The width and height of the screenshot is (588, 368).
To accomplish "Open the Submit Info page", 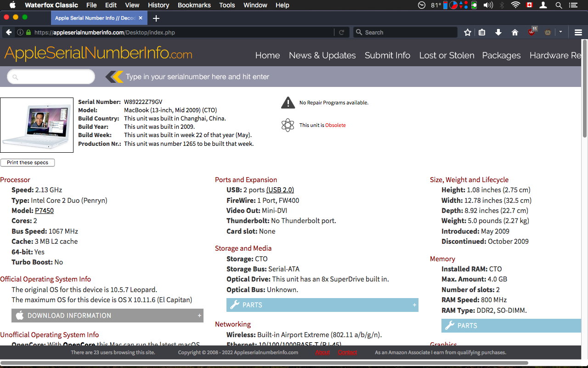I will pos(387,55).
